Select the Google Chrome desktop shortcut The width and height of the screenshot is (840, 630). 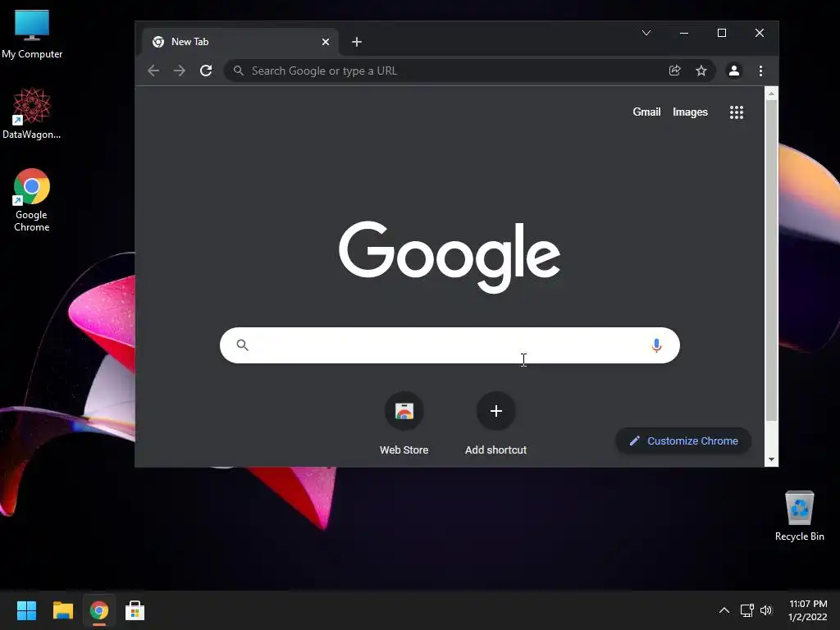pos(32,200)
